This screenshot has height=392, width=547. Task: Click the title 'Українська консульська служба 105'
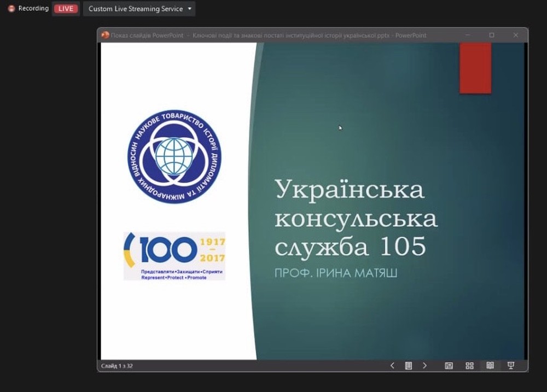point(356,218)
